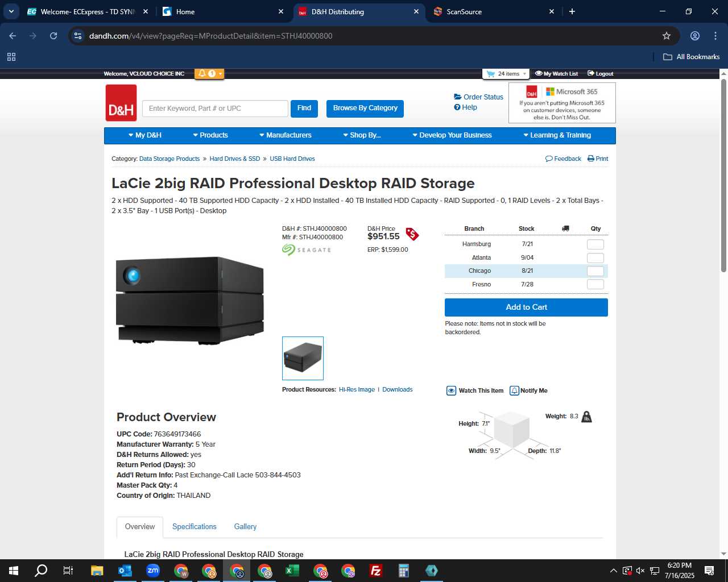Image resolution: width=728 pixels, height=582 pixels.
Task: Open Outlook from the taskbar
Action: tap(125, 571)
